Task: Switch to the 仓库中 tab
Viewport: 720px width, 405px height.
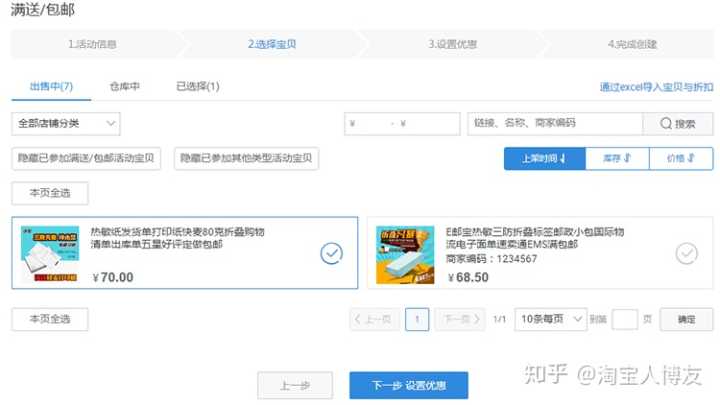Action: tap(124, 86)
